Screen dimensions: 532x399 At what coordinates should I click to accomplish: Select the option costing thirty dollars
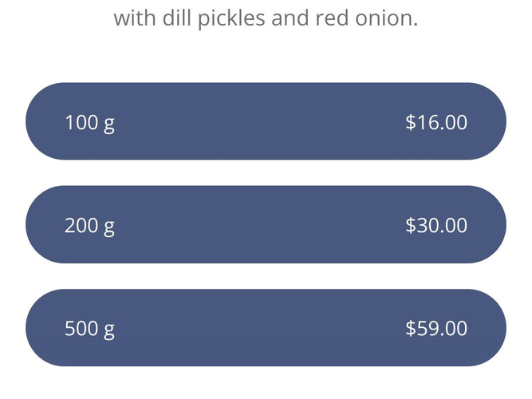point(266,224)
